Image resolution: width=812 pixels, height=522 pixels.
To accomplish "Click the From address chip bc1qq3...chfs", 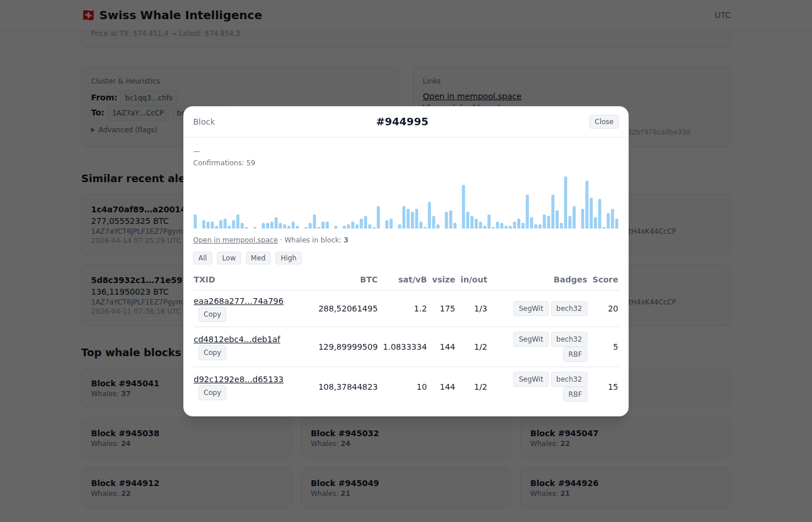I will tap(148, 98).
